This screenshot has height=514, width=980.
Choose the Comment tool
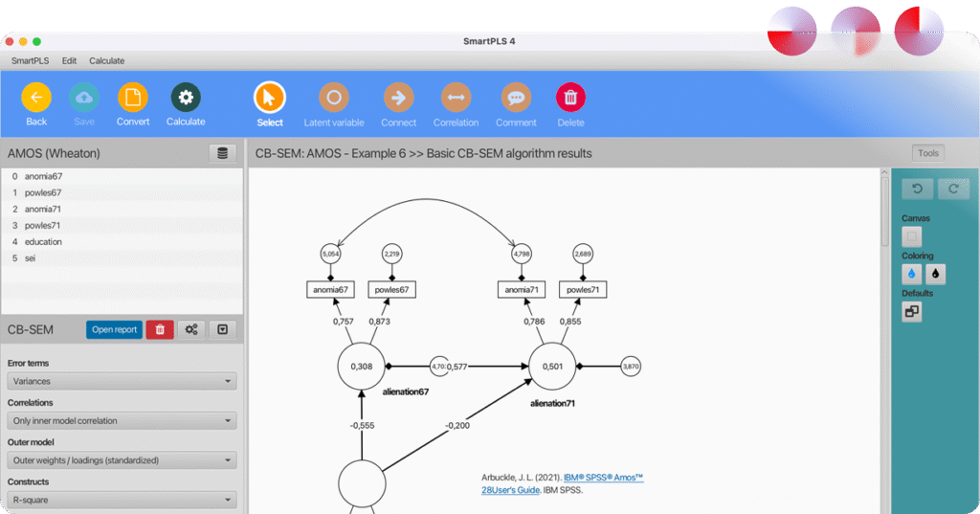click(516, 98)
